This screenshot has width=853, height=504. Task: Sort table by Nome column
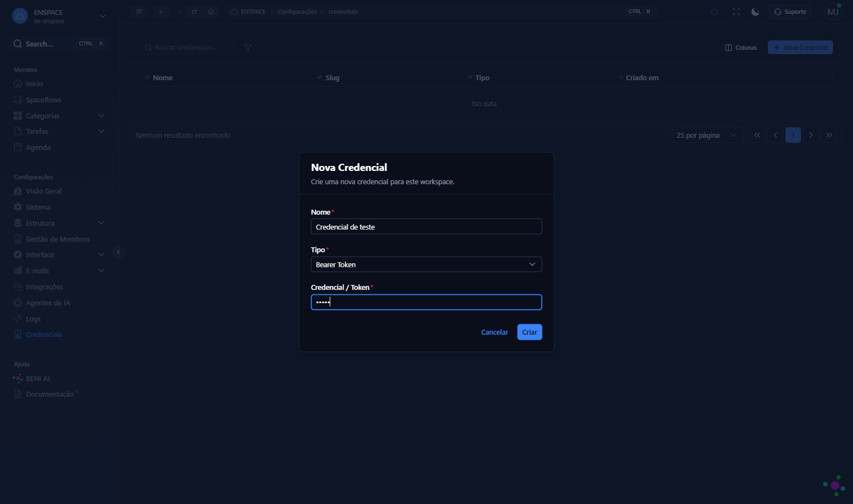coord(159,77)
